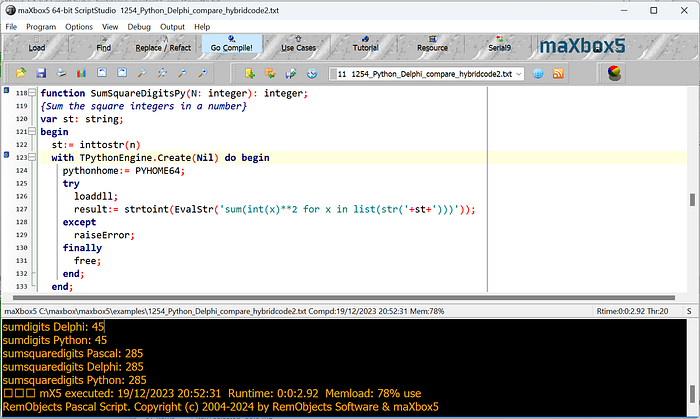
Task: Click the Resource toolbar button
Action: pos(432,45)
